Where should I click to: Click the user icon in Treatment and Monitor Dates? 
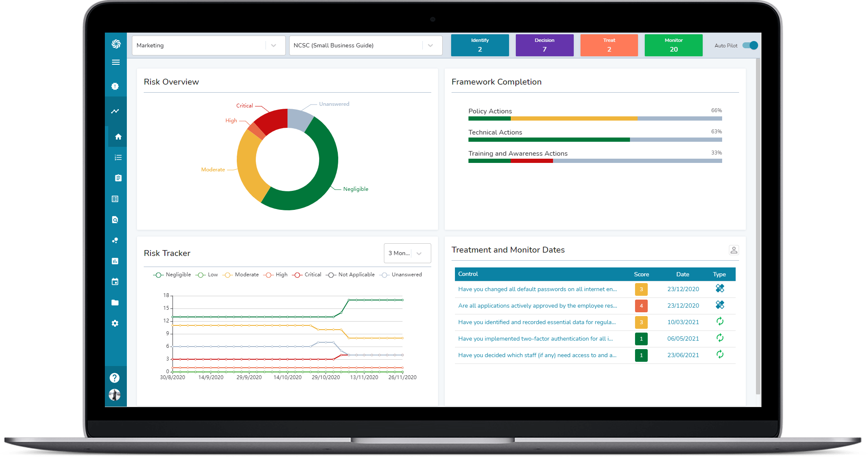(734, 250)
